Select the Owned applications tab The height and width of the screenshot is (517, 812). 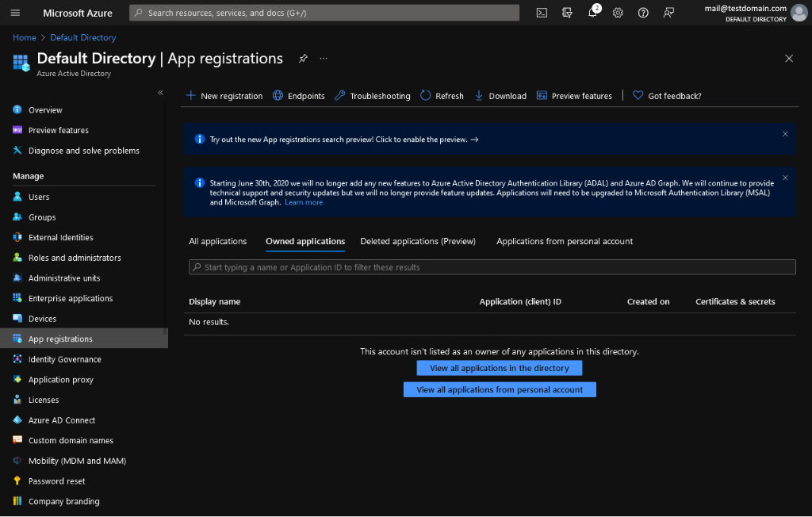(305, 241)
